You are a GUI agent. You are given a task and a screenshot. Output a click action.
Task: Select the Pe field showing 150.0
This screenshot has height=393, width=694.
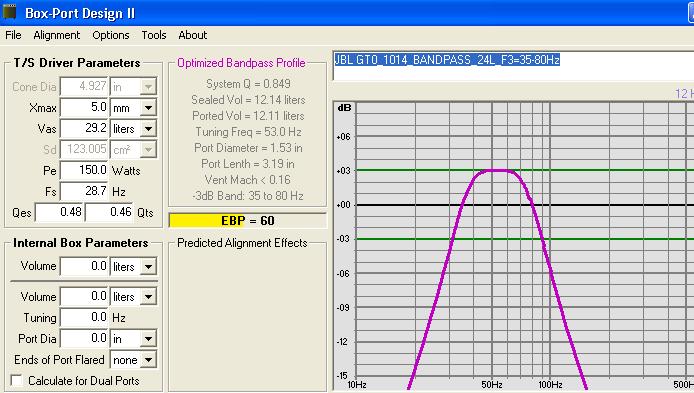(84, 170)
